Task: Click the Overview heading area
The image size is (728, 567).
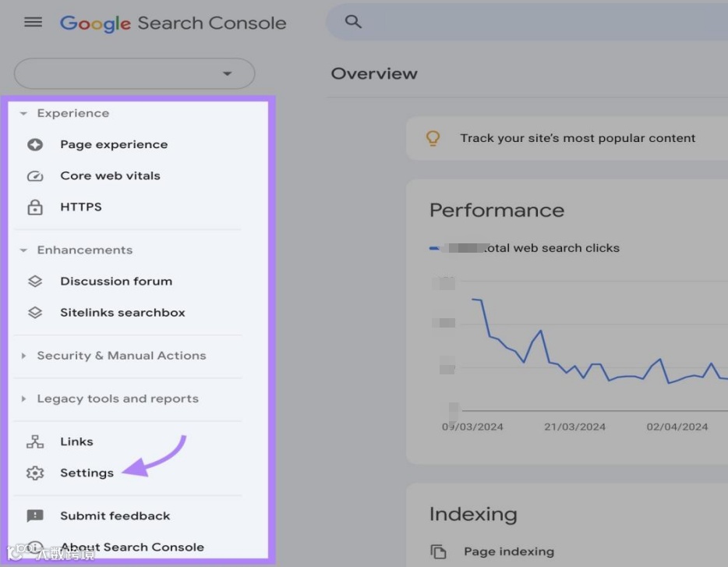Action: coord(374,73)
